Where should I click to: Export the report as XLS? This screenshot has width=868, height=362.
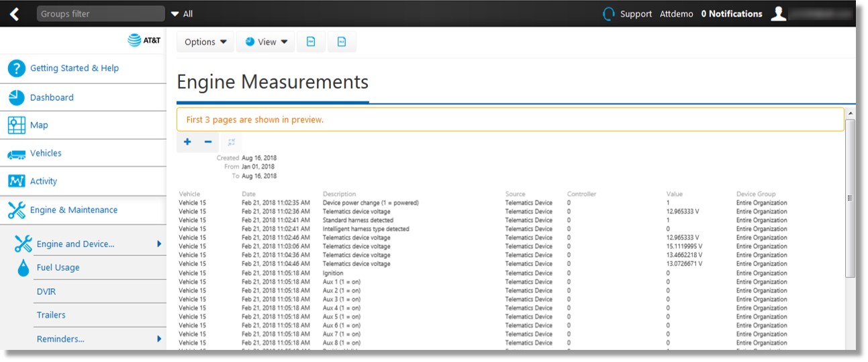point(341,42)
